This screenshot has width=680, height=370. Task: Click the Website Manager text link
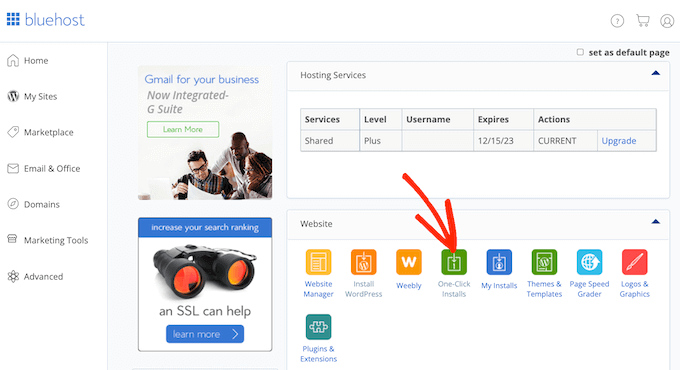coord(318,289)
